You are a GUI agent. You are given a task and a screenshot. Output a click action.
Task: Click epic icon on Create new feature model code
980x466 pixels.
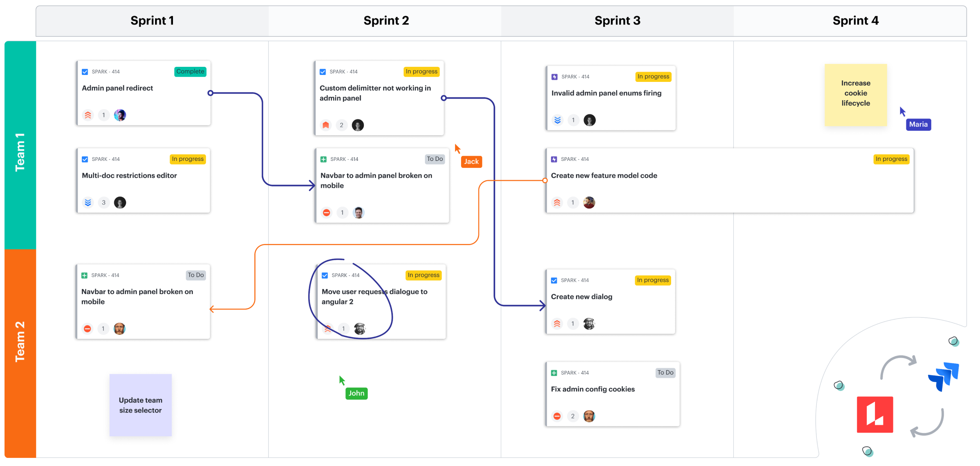[x=554, y=159]
